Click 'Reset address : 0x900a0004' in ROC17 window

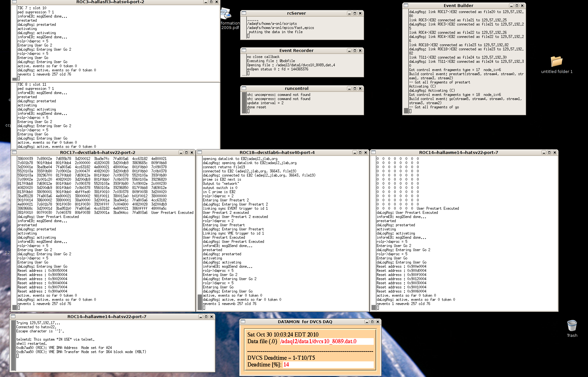[x=42, y=291]
